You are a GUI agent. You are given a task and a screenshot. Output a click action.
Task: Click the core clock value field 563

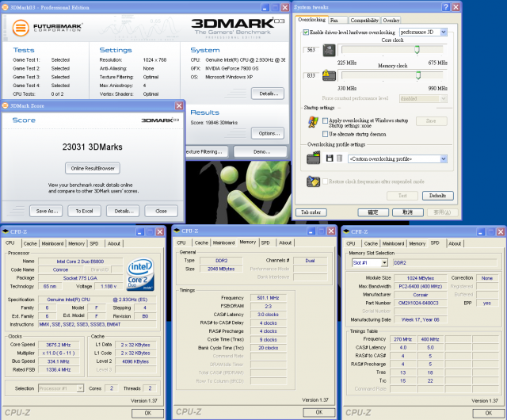[x=311, y=50]
